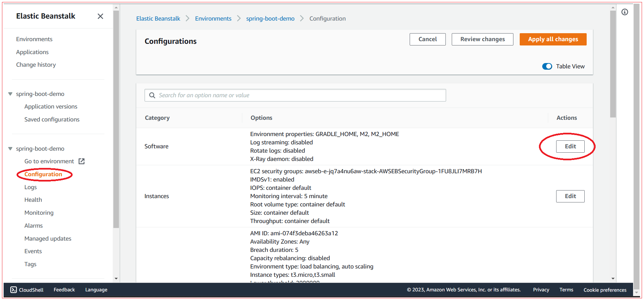644x301 pixels.
Task: Click 'Monitoring interval: 5 minute' text
Action: 289,196
